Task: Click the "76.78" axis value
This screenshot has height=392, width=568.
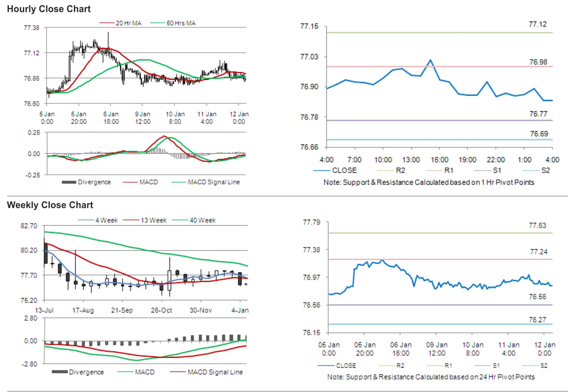Action: click(x=309, y=117)
